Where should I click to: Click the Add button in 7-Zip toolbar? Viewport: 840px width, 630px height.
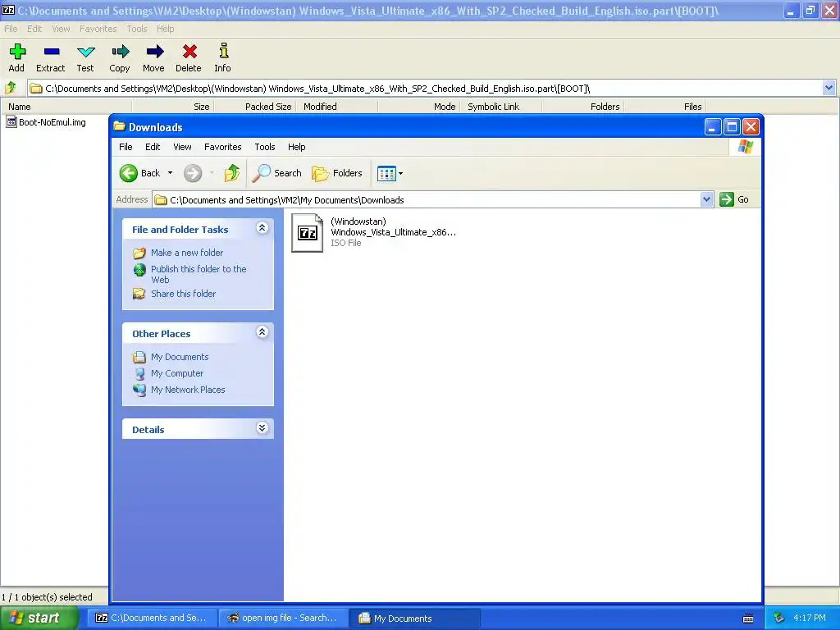(x=16, y=57)
